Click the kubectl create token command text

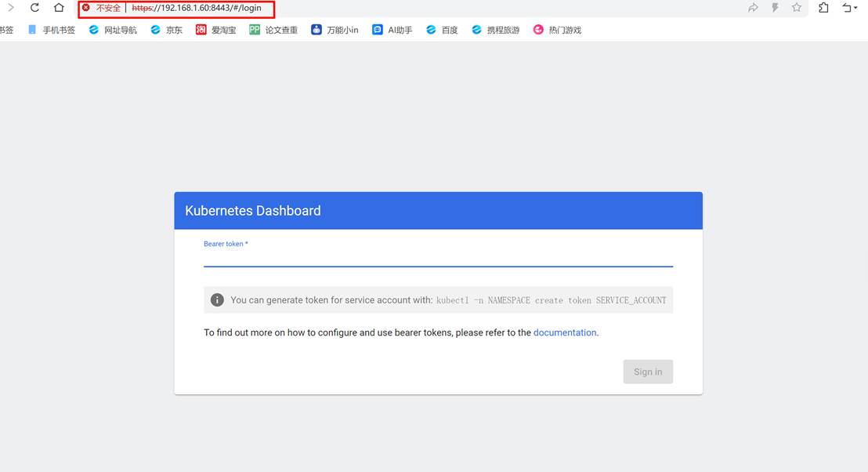tap(552, 300)
